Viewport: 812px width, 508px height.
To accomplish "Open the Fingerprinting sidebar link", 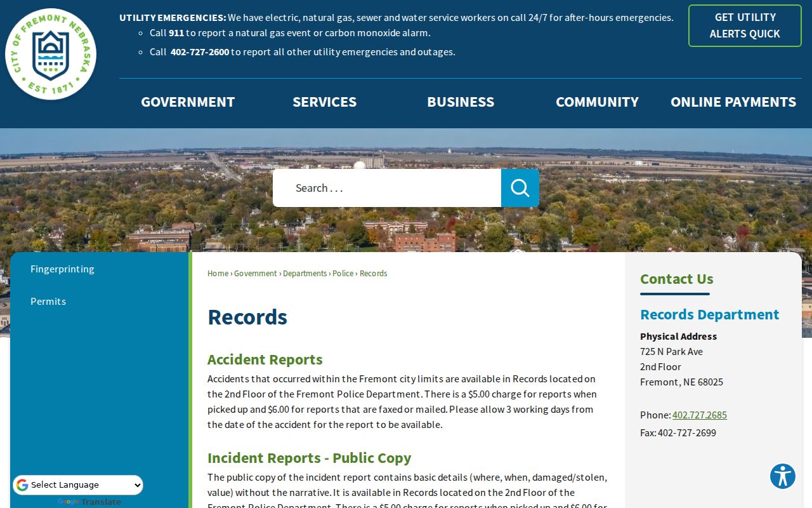I will pyautogui.click(x=62, y=269).
